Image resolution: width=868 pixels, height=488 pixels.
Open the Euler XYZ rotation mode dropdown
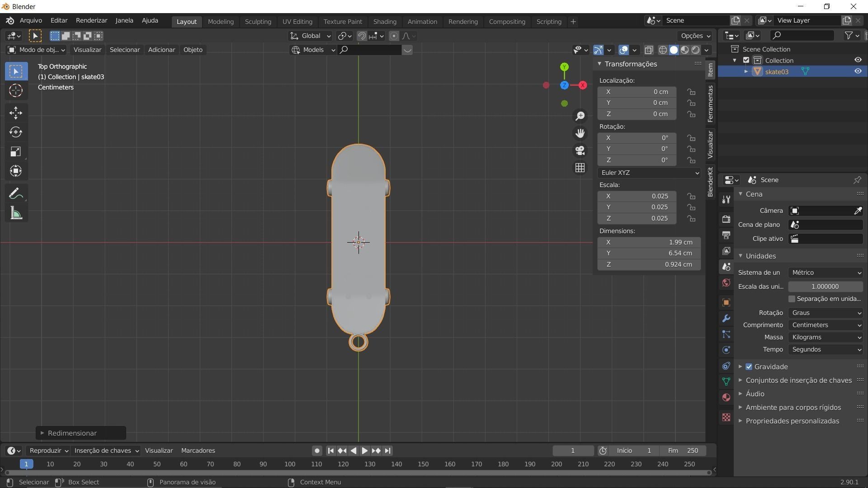coord(649,173)
